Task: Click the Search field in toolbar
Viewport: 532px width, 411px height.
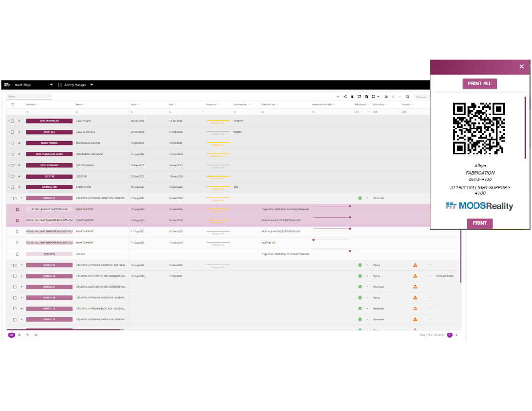Action: point(422,97)
